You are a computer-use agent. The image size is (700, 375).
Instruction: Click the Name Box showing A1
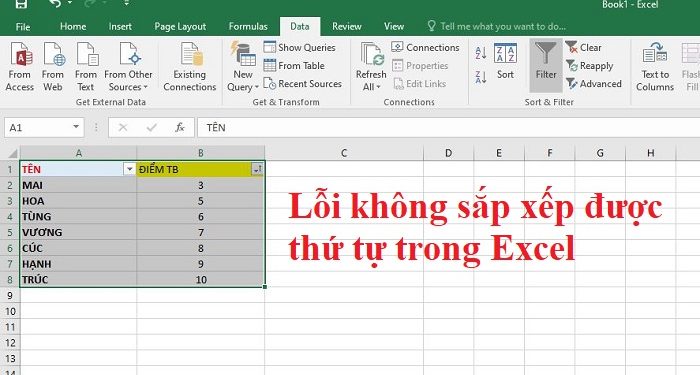click(38, 128)
